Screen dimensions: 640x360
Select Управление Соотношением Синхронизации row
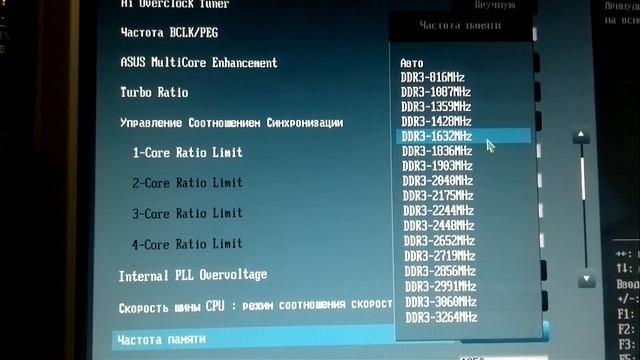coord(231,123)
